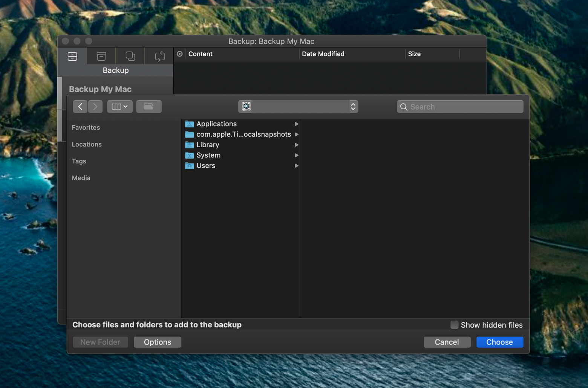Select the com.apple.TimeMachine localsnapshots folder

[x=243, y=134]
